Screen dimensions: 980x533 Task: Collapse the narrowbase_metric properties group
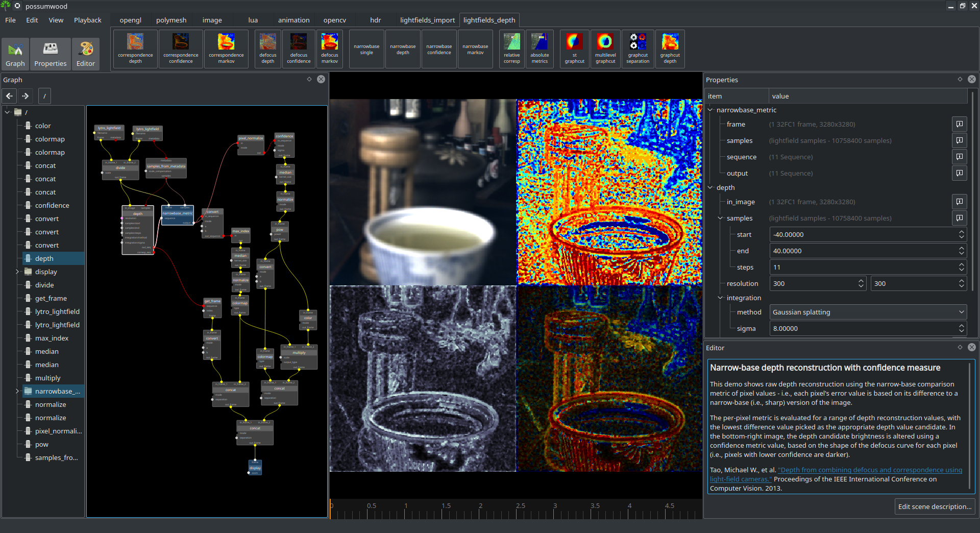coord(710,110)
